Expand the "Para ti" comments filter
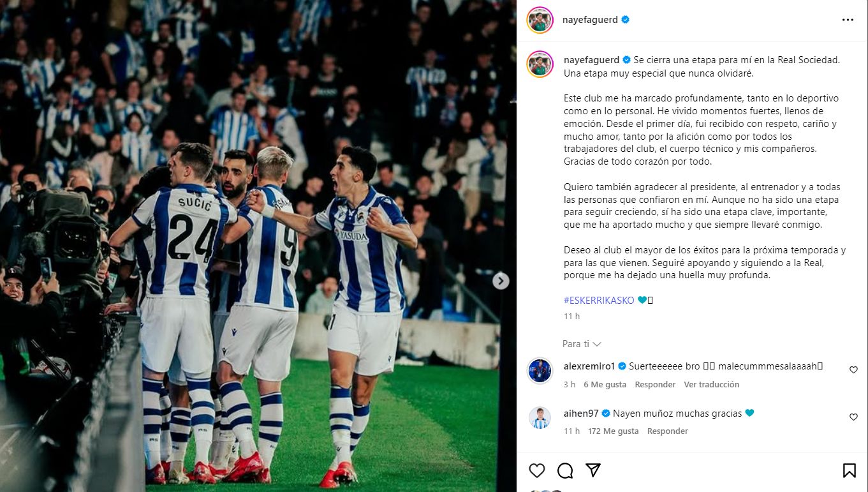The image size is (868, 492). click(x=582, y=344)
